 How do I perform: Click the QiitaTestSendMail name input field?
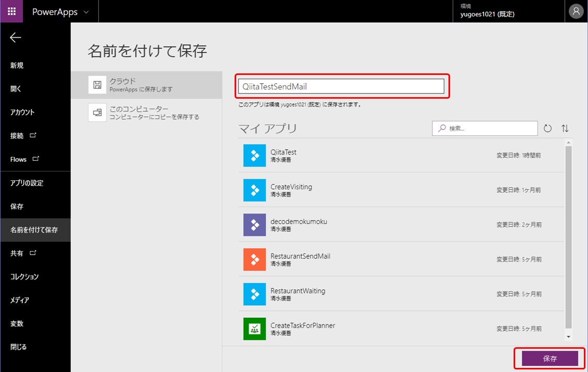(342, 85)
